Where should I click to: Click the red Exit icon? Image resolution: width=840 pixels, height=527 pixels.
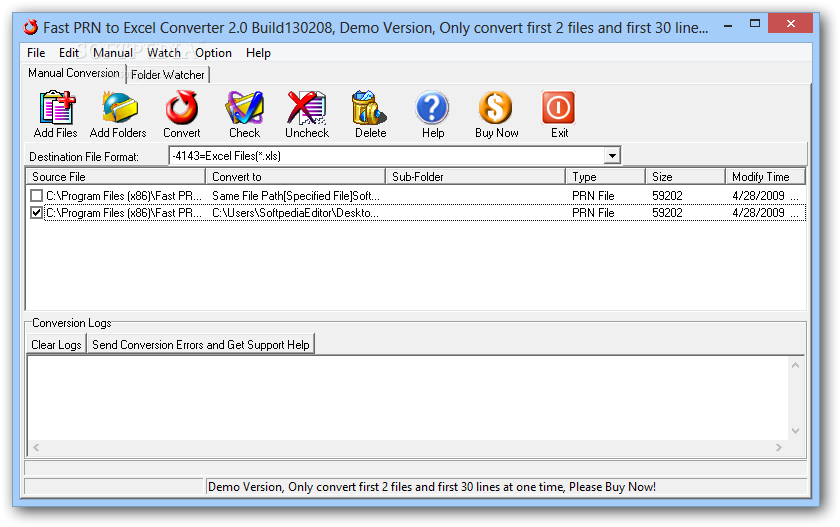(x=559, y=108)
